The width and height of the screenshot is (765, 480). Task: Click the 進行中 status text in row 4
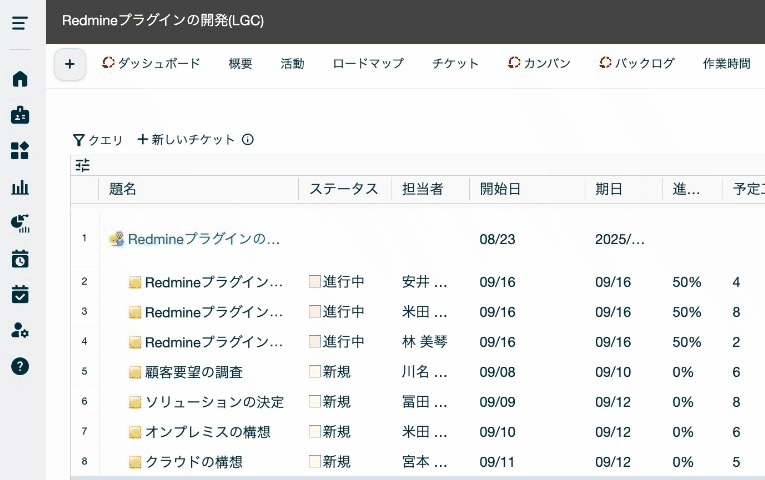click(343, 341)
